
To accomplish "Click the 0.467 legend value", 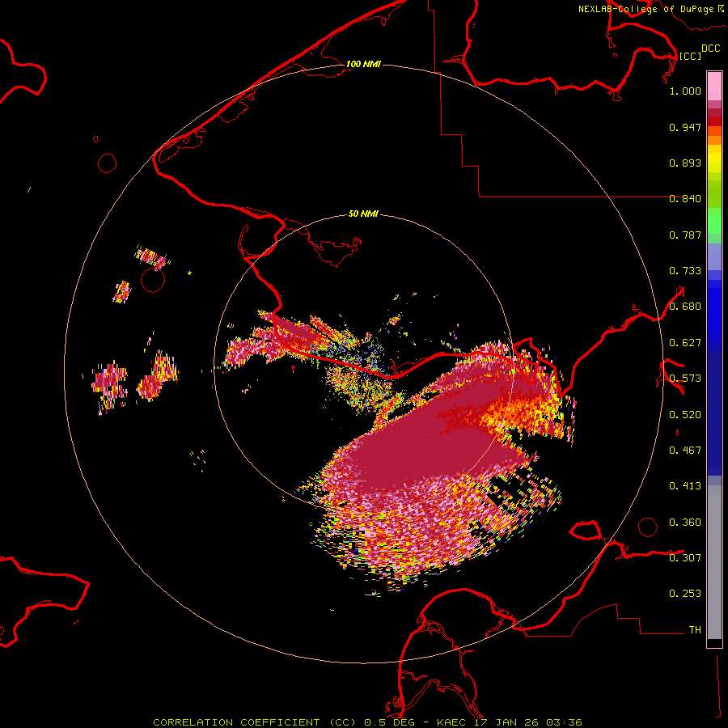I will [685, 451].
